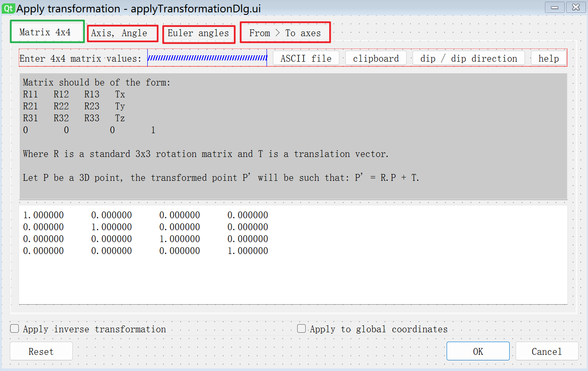Click the 'Enter 4x4 matrix values:' label
This screenshot has height=371, width=588.
(x=80, y=59)
